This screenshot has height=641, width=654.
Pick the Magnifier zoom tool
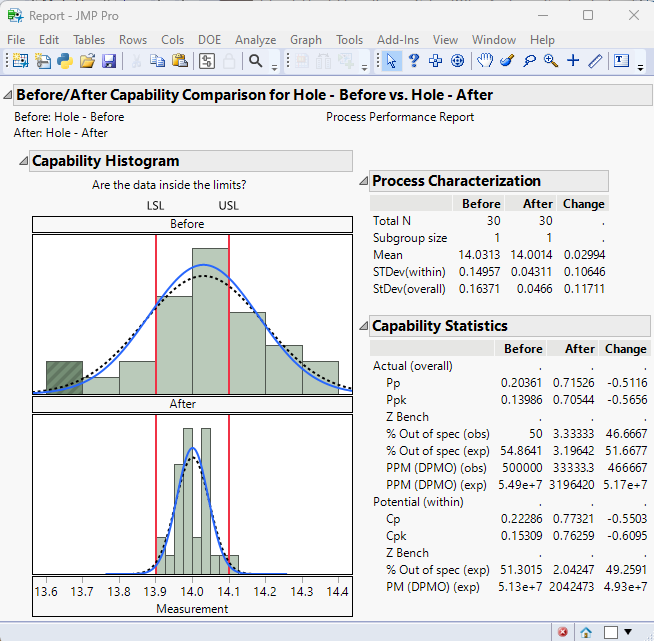pos(551,61)
